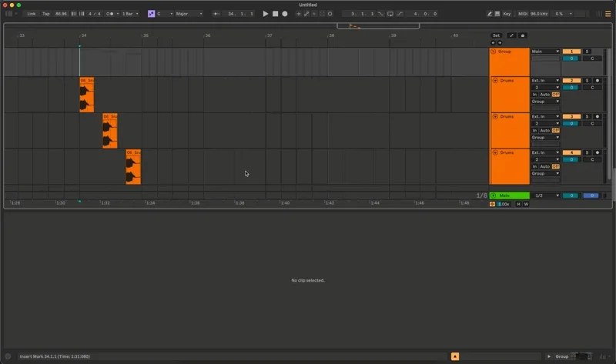Image resolution: width=616 pixels, height=364 pixels.
Task: Toggle the Scale mode purple icon
Action: 151,14
